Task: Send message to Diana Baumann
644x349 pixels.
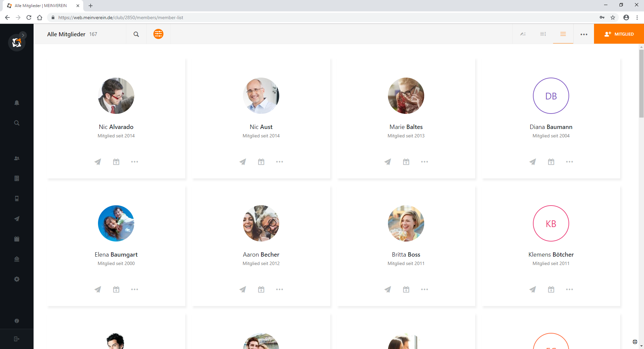Action: pos(533,162)
